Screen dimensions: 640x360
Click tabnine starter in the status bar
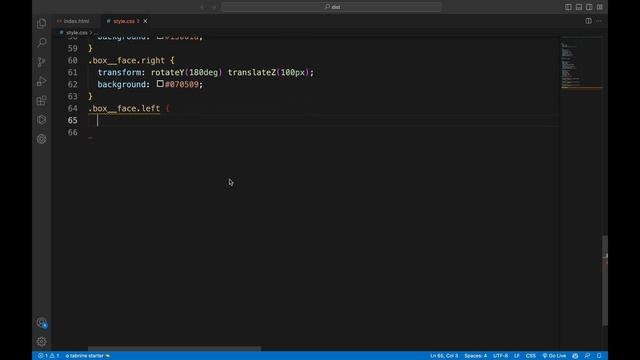pyautogui.click(x=88, y=356)
